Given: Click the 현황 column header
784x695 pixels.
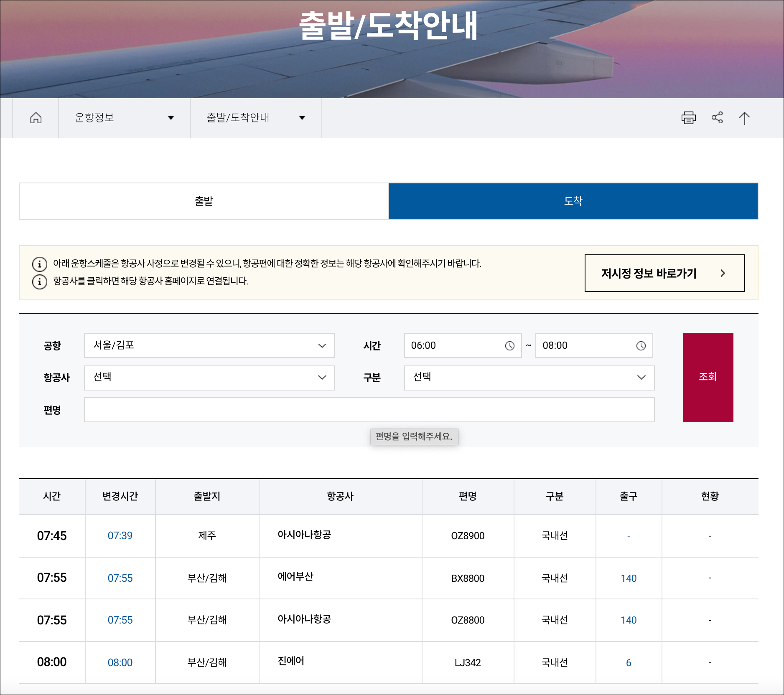Looking at the screenshot, I should [x=710, y=496].
